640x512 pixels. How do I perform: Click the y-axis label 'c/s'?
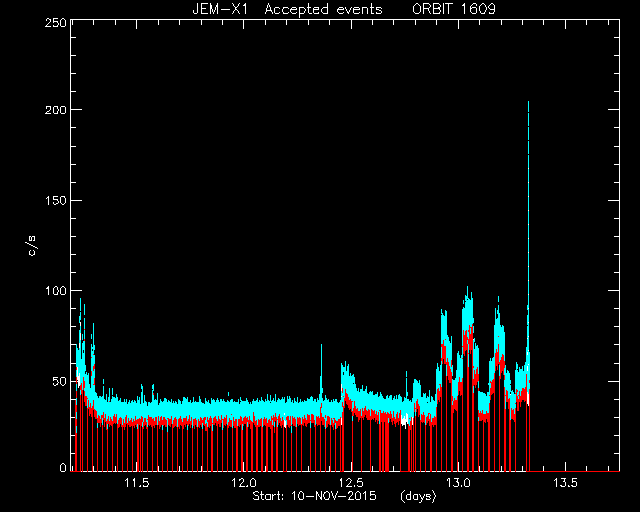32,245
